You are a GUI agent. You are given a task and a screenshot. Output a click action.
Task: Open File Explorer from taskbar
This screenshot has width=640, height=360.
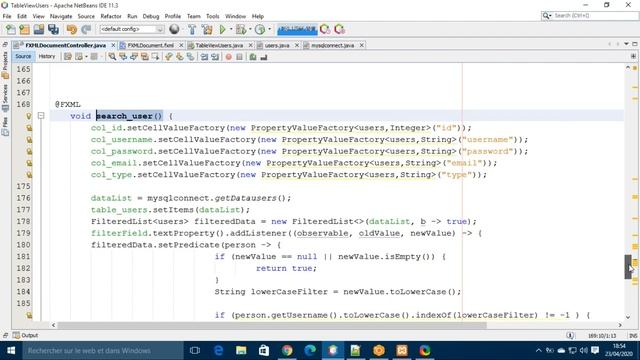point(241,351)
